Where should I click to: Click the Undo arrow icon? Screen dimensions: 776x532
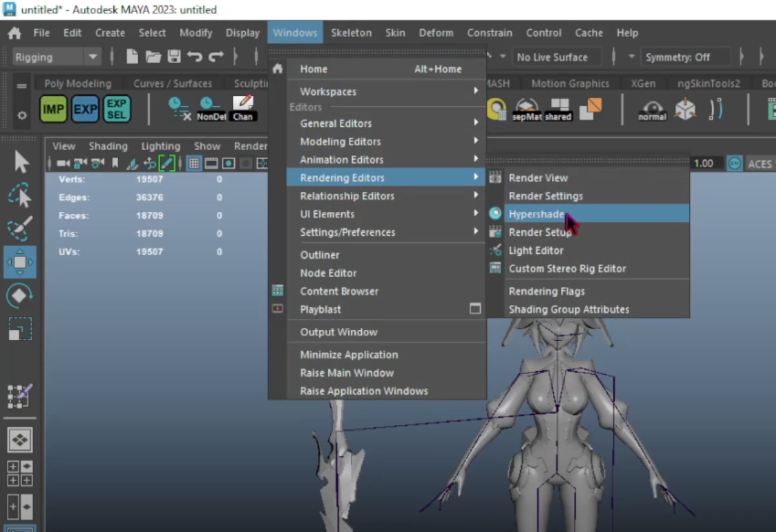(x=195, y=57)
